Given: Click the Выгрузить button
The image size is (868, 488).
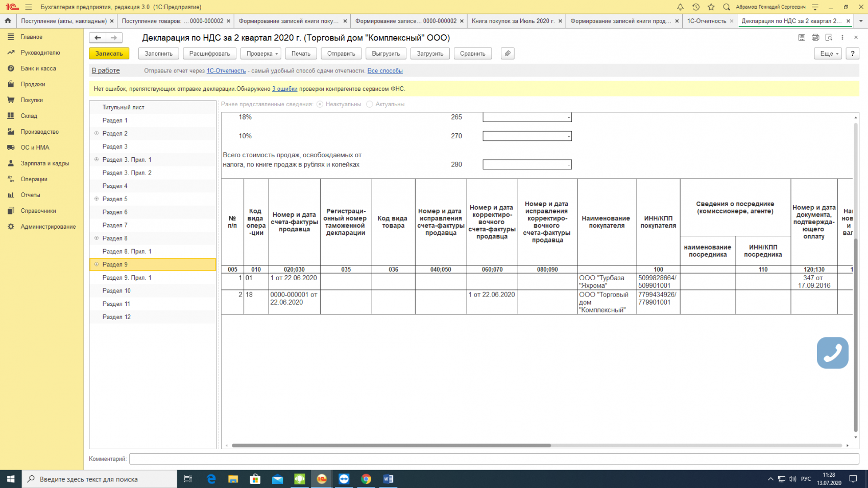Looking at the screenshot, I should pyautogui.click(x=386, y=54).
